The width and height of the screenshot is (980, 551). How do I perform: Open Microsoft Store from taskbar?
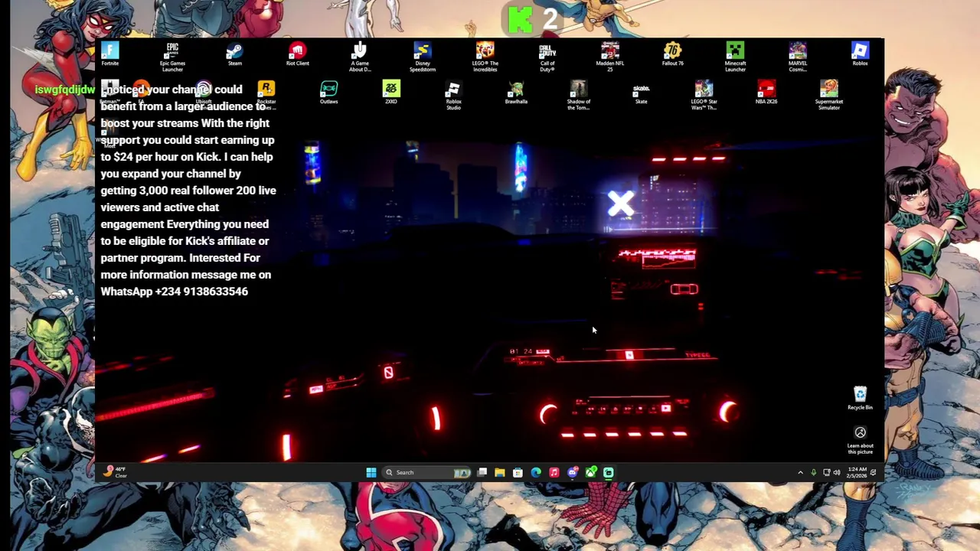point(518,472)
